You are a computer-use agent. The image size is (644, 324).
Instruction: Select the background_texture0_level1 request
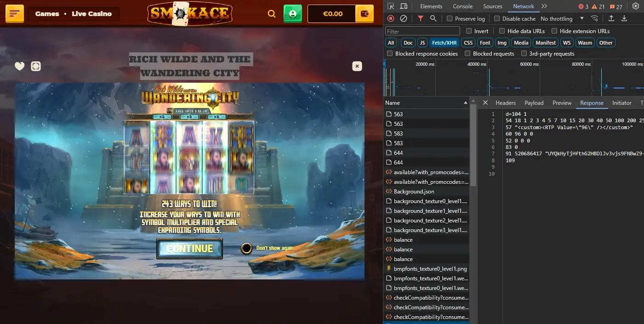tap(427, 201)
